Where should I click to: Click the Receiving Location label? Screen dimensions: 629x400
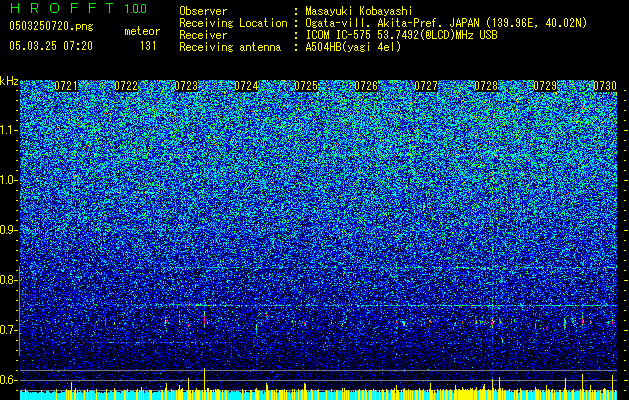pos(233,23)
